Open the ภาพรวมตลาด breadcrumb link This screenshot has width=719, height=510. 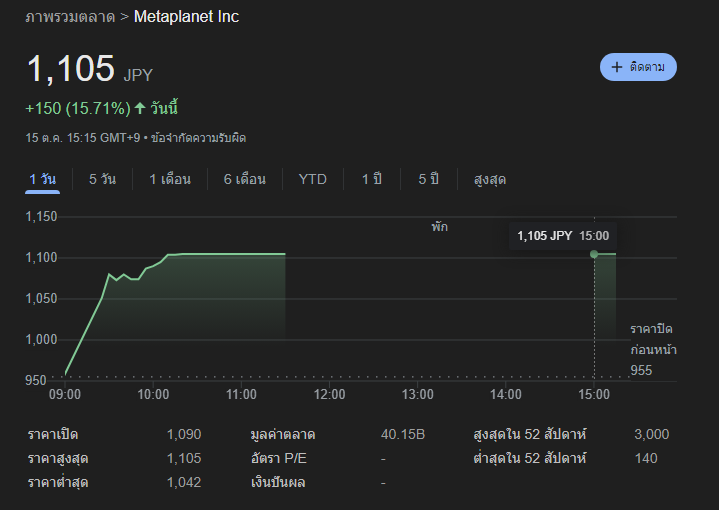[x=68, y=17]
